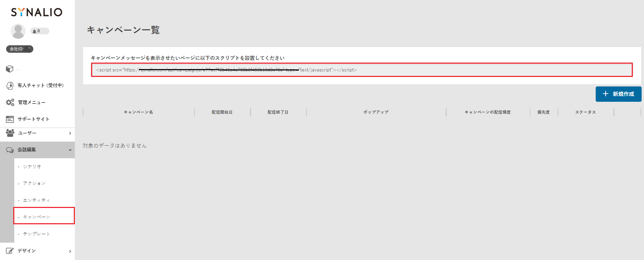Click the ユーザー people icon
Viewport: 644px width, 260px height.
10,133
